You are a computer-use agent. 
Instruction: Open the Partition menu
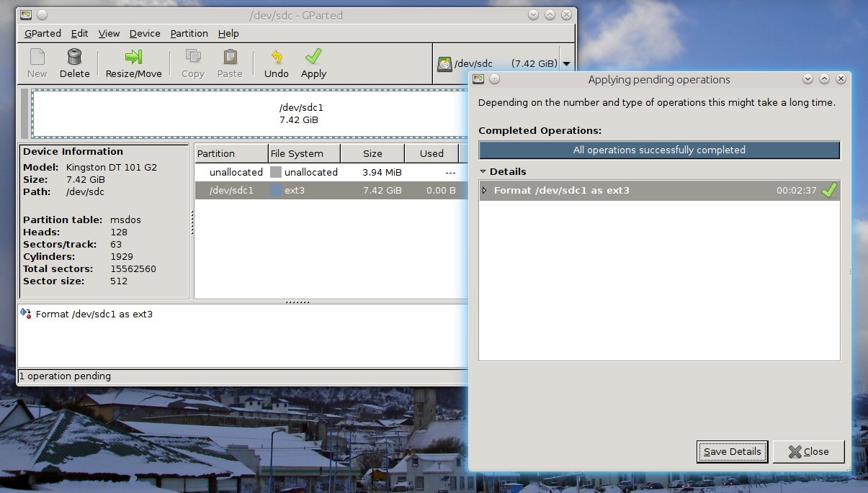point(189,33)
